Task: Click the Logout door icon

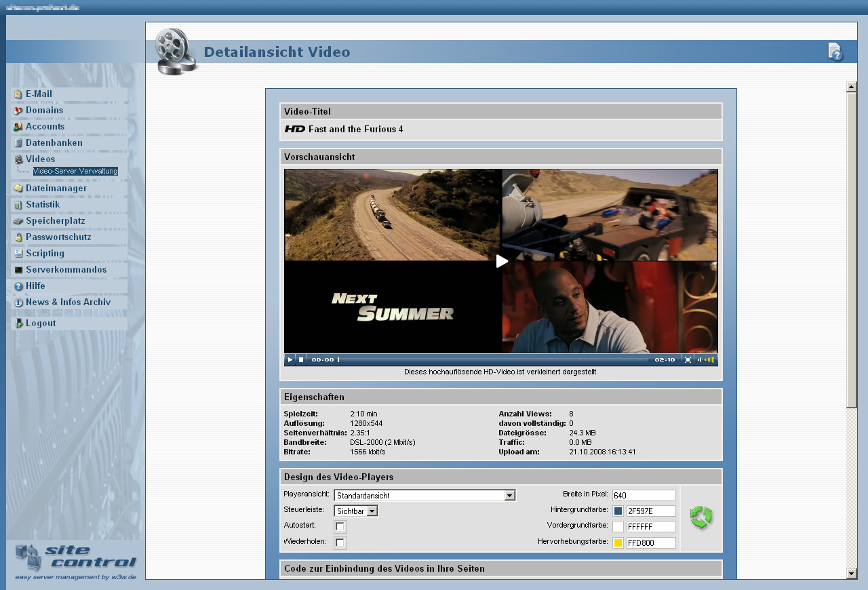Action: click(x=18, y=323)
